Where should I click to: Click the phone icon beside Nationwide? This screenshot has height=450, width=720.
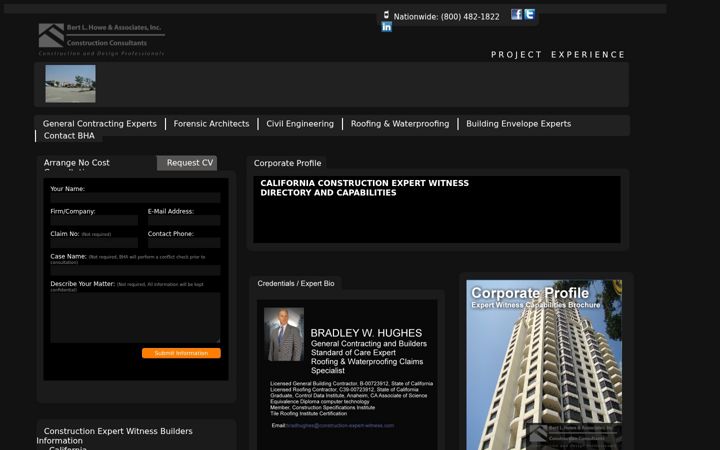386,15
